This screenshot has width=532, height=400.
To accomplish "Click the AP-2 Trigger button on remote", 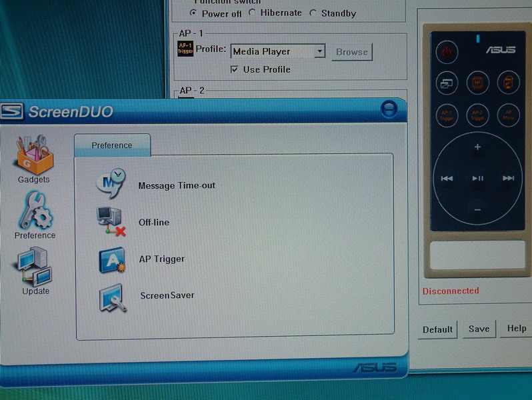I will point(478,115).
